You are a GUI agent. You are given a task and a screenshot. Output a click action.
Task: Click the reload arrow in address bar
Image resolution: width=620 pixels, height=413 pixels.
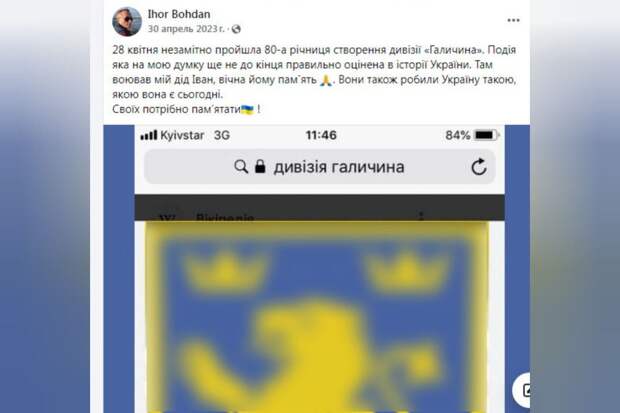[478, 167]
